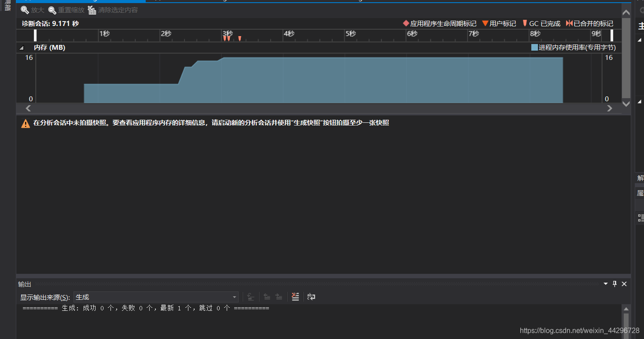Click the third GC marker after 3秒
The image size is (644, 339).
pos(239,38)
